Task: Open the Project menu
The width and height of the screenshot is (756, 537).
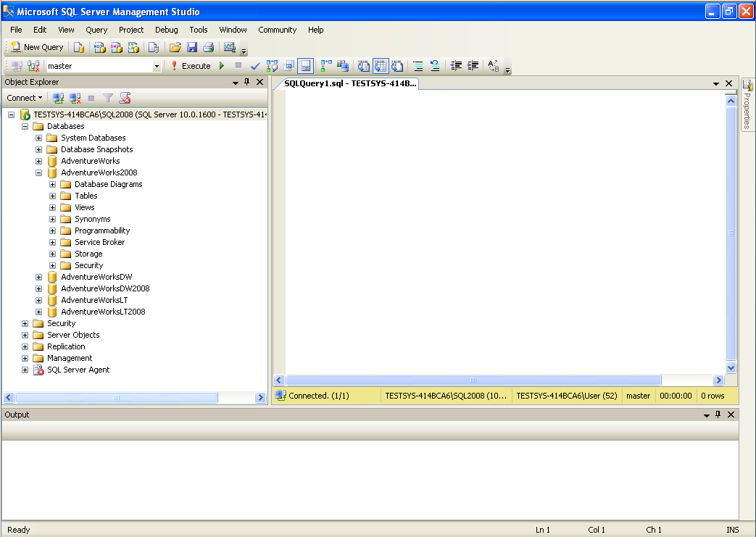Action: click(x=131, y=30)
